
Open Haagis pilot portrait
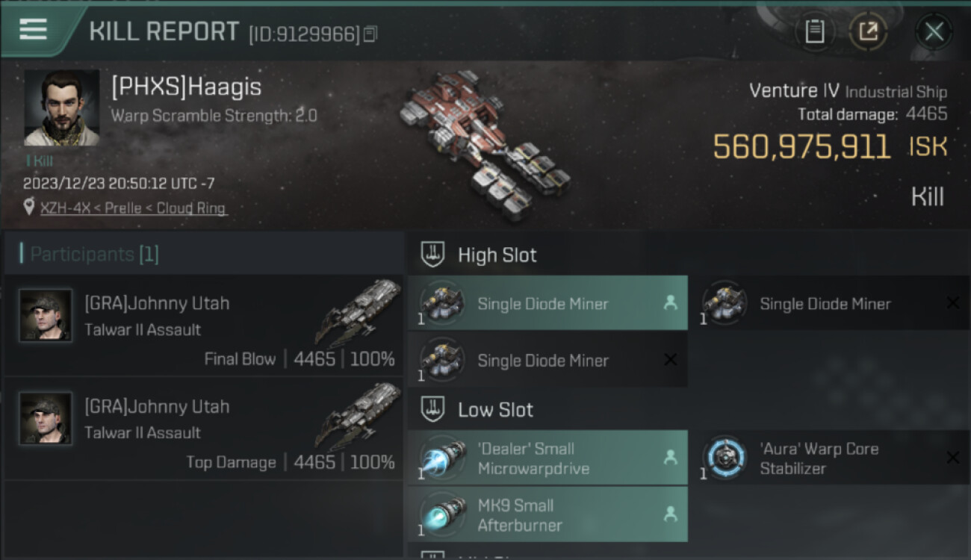(62, 108)
